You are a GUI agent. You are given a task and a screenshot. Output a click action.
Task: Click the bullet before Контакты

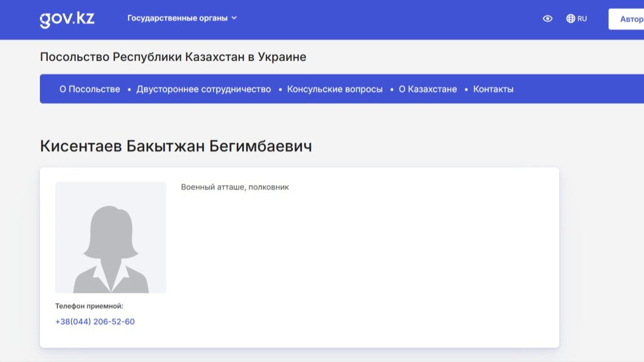click(x=466, y=90)
